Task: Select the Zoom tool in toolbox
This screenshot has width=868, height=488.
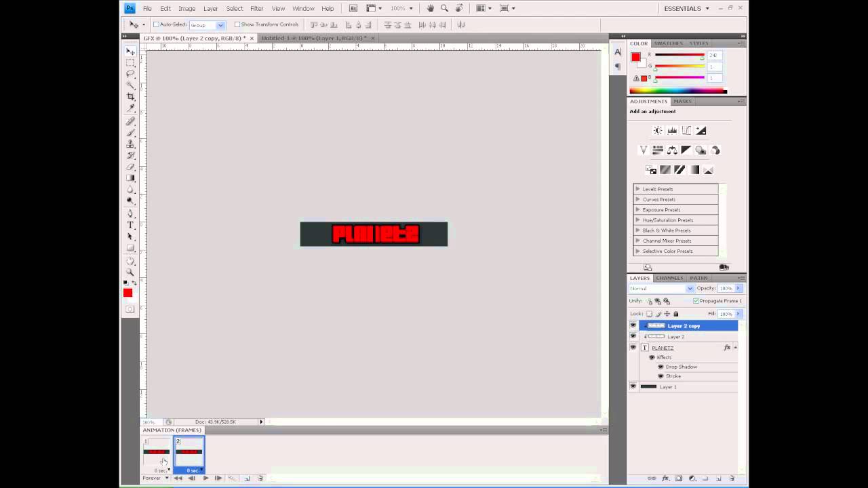Action: (x=130, y=272)
